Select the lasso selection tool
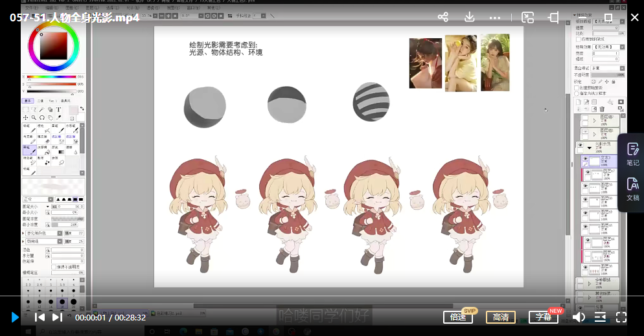 click(34, 109)
